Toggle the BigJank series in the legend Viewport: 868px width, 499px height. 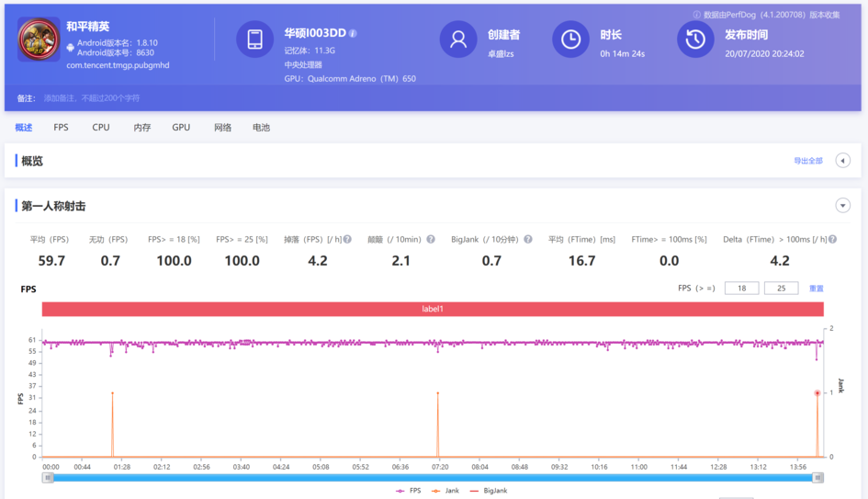[489, 491]
